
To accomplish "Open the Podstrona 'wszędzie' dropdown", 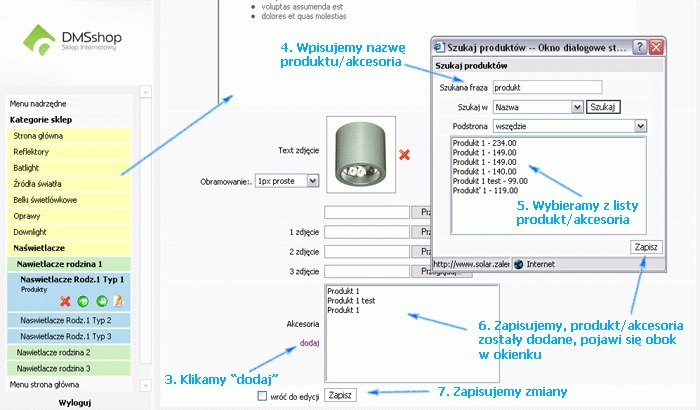I will coord(641,126).
